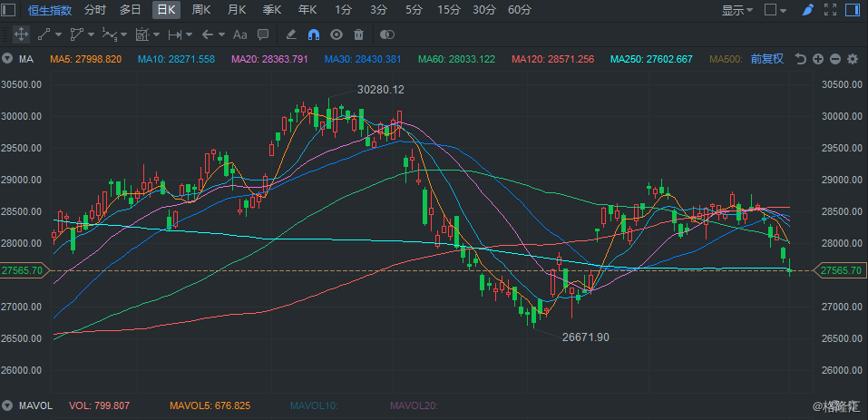This screenshot has width=868, height=420.
Task: Undo with the curved arrow icon
Action: tap(801, 59)
